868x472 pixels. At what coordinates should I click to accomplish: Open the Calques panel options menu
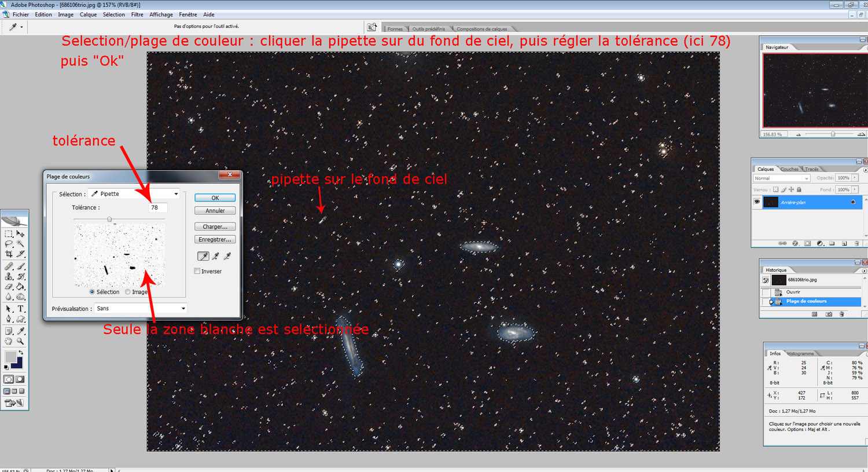pyautogui.click(x=865, y=170)
